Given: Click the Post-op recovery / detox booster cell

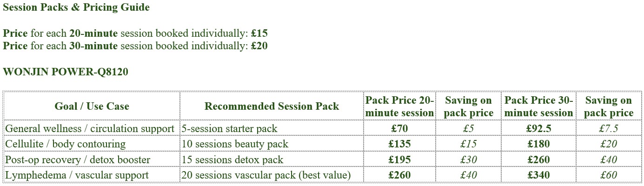Looking at the screenshot, I should click(92, 160).
